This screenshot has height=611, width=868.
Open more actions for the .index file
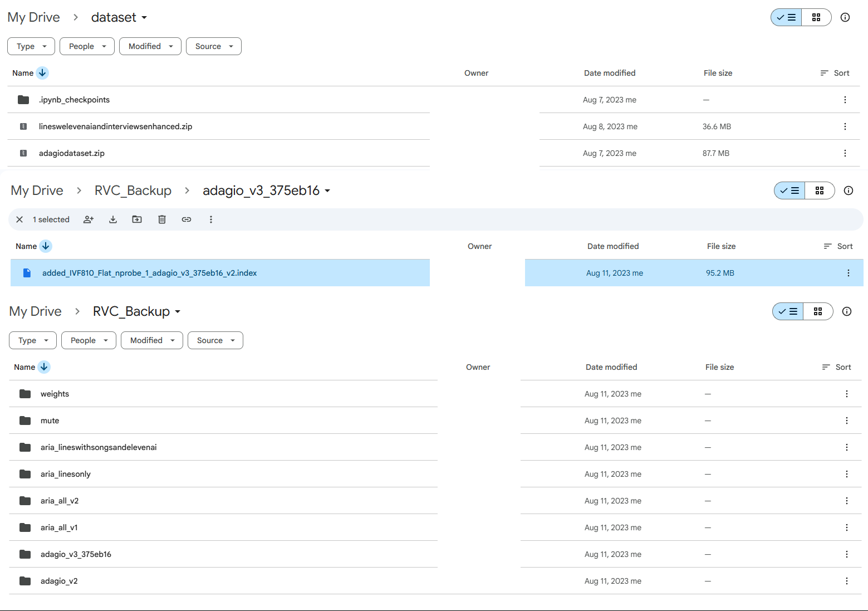click(x=849, y=273)
